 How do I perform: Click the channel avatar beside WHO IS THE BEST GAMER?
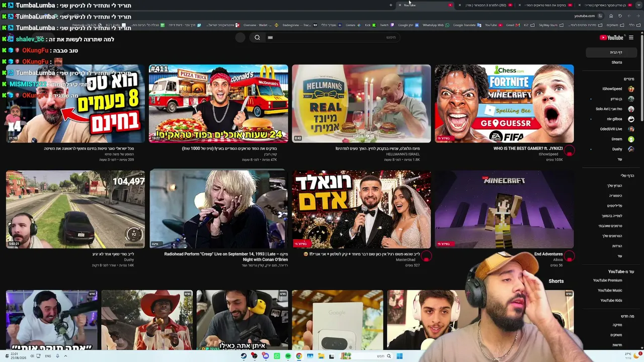569,150
